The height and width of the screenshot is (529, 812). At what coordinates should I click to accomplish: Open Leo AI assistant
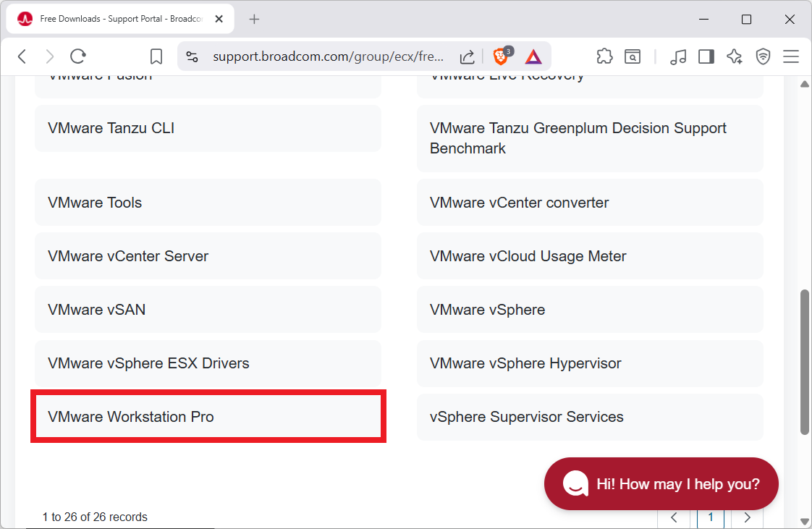tap(734, 56)
